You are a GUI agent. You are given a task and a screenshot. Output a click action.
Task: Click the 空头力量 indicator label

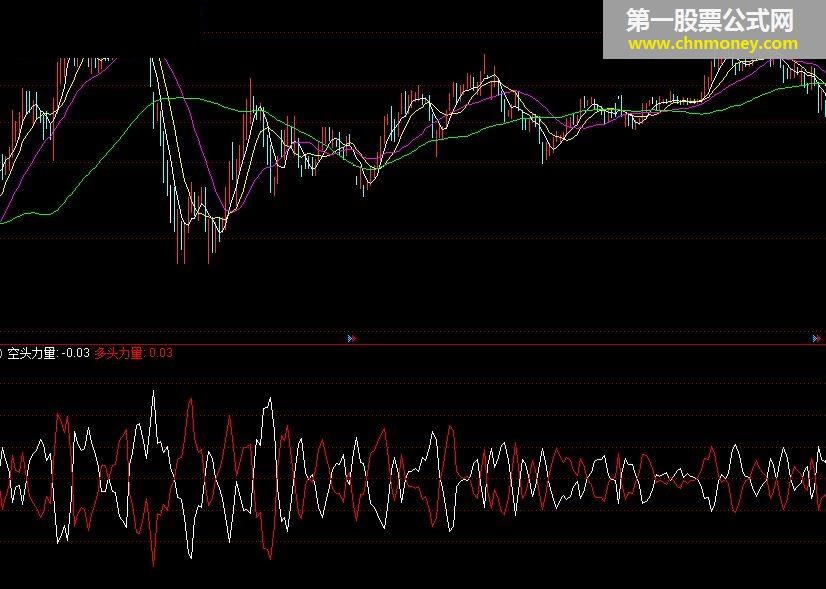point(48,353)
